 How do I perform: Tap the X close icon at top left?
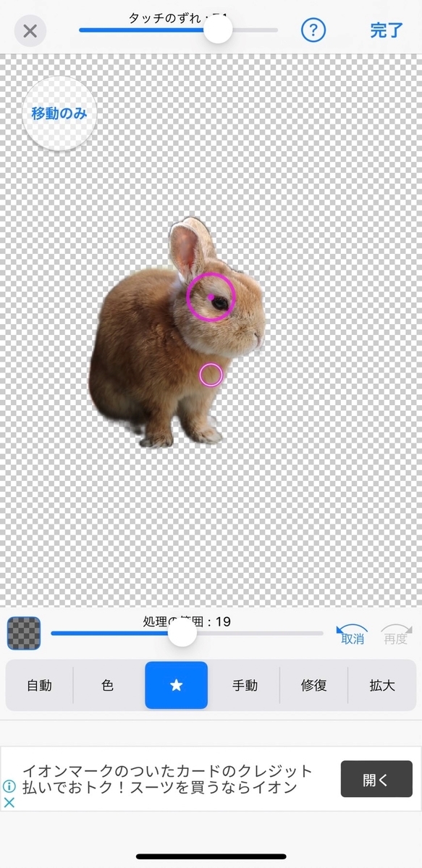(x=30, y=31)
